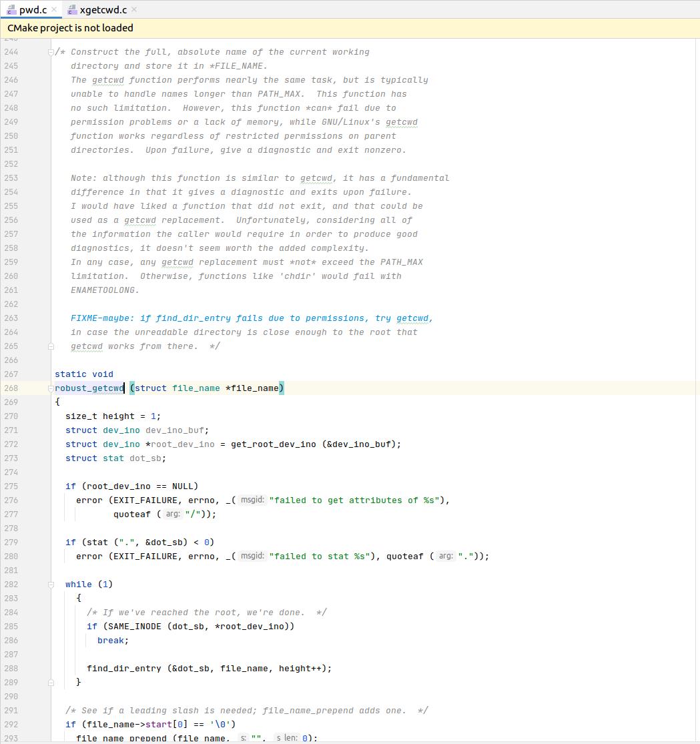This screenshot has height=744, width=700.
Task: Click 'while (1)' on line 282
Action: (89, 585)
